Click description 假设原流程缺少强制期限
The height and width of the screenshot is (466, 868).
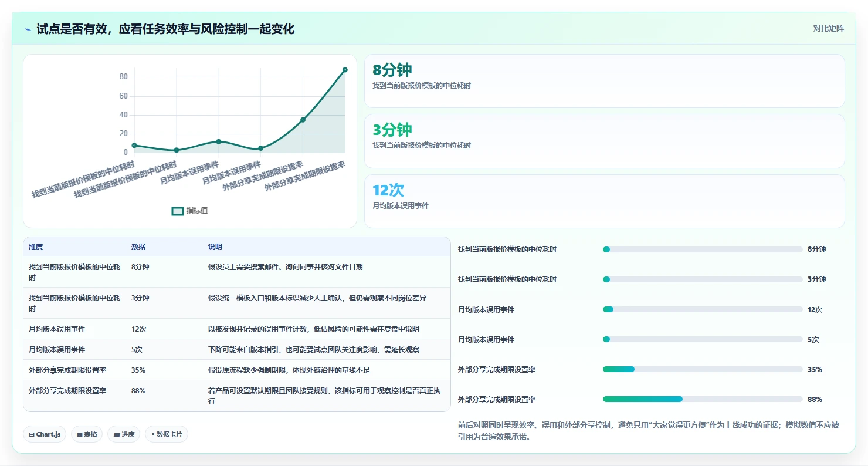[x=289, y=370]
